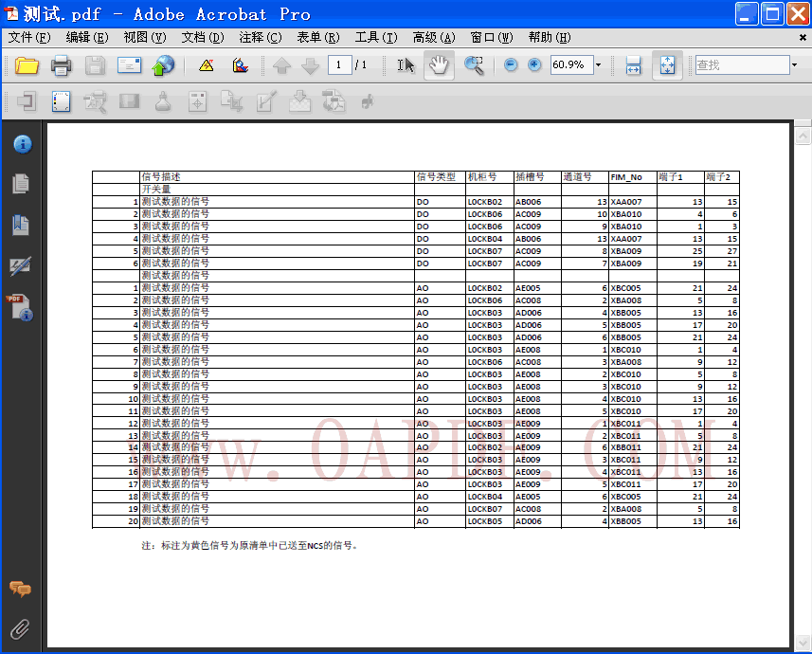
Task: Open a file with the folder icon
Action: (27, 65)
